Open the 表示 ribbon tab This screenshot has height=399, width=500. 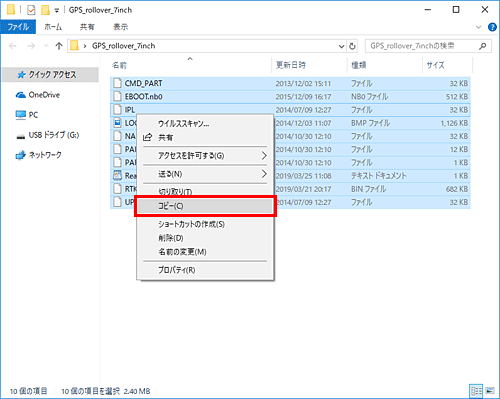(120, 27)
